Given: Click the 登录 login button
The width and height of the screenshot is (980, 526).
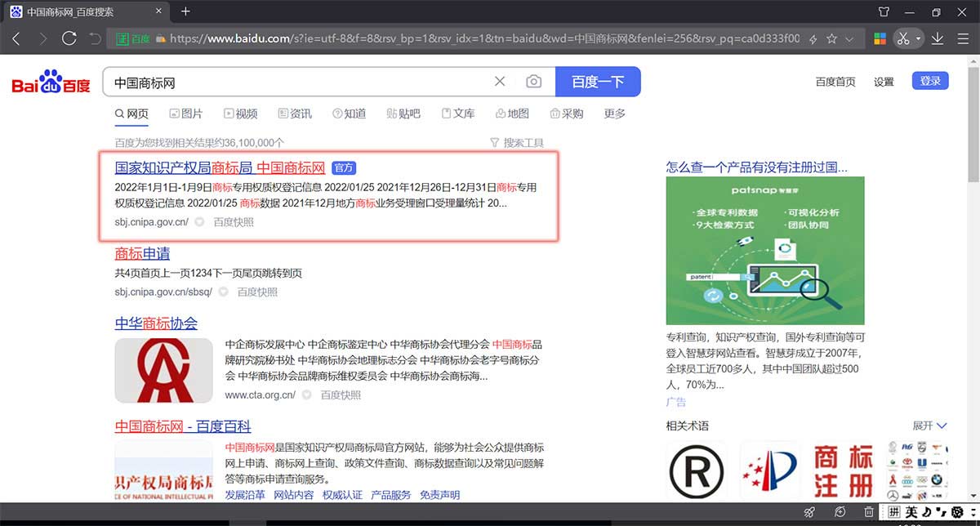Looking at the screenshot, I should [x=930, y=81].
